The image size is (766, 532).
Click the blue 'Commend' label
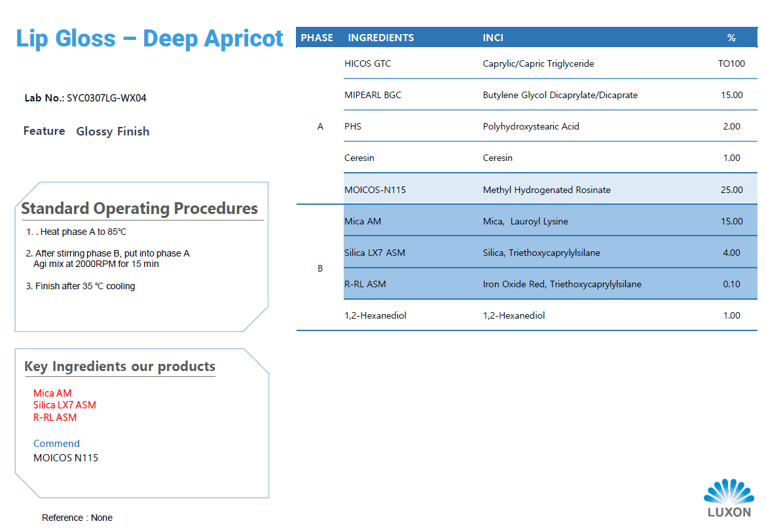coord(56,443)
